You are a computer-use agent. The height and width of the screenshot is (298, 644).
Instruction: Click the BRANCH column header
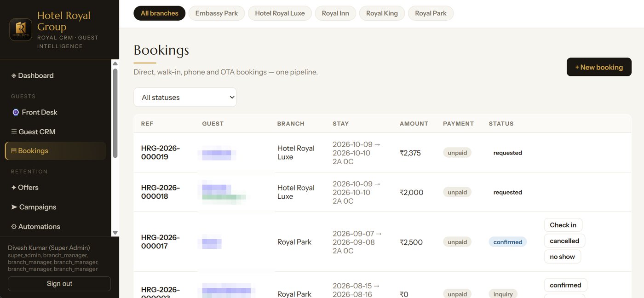pyautogui.click(x=291, y=124)
